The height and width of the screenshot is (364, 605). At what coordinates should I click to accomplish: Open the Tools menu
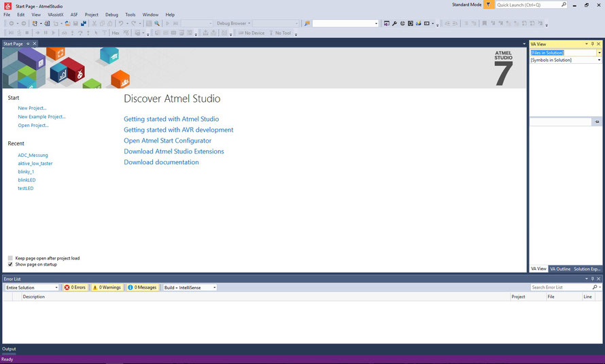pyautogui.click(x=131, y=15)
